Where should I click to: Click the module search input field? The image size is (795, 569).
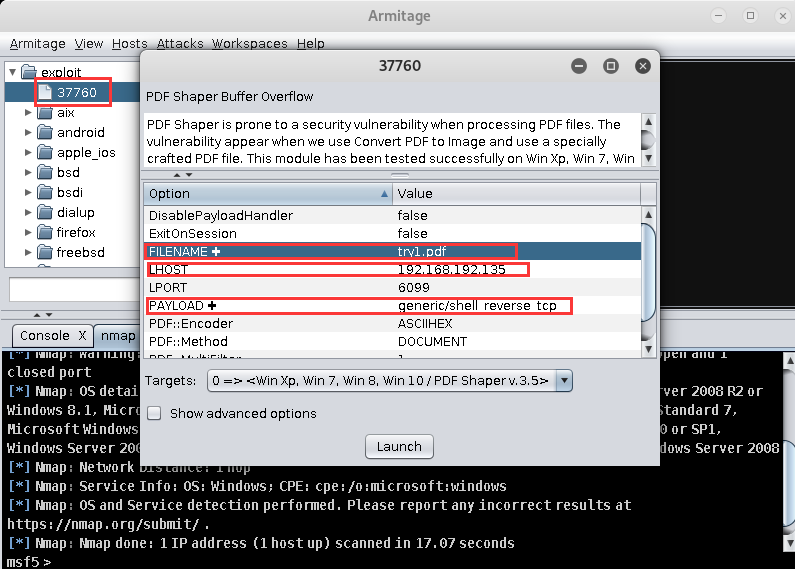(x=75, y=290)
